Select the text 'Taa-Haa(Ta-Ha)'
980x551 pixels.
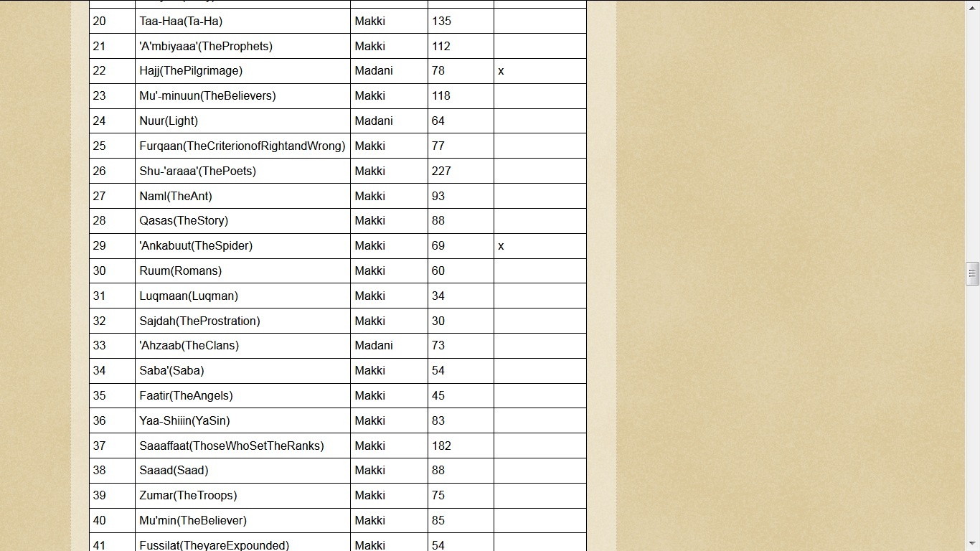coord(181,22)
